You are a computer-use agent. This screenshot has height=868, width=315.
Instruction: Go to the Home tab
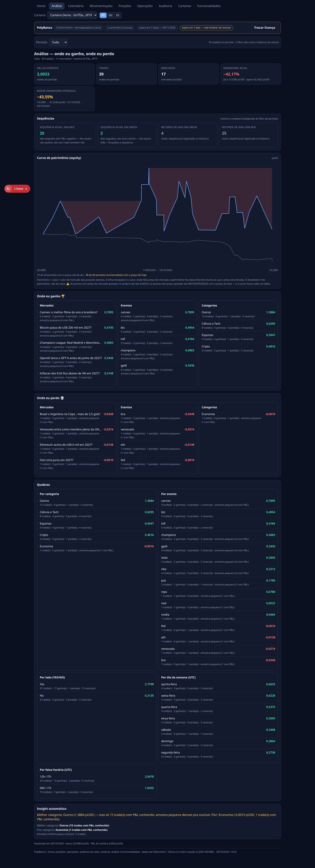pyautogui.click(x=41, y=6)
